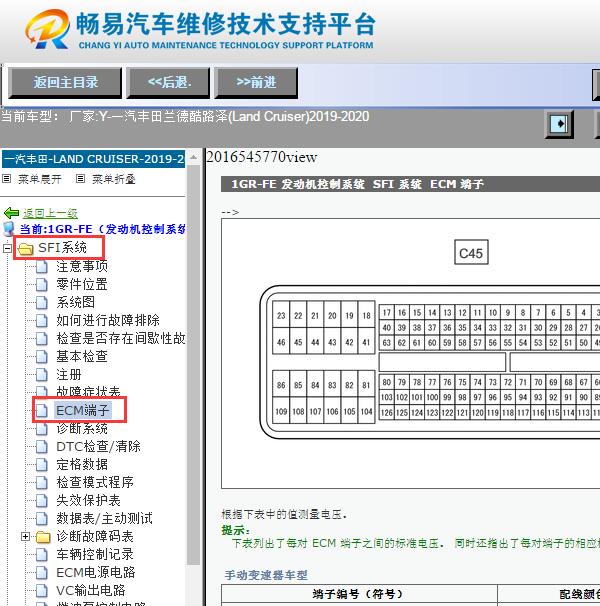Open the 注册 page
This screenshot has height=606, width=600.
pos(69,374)
